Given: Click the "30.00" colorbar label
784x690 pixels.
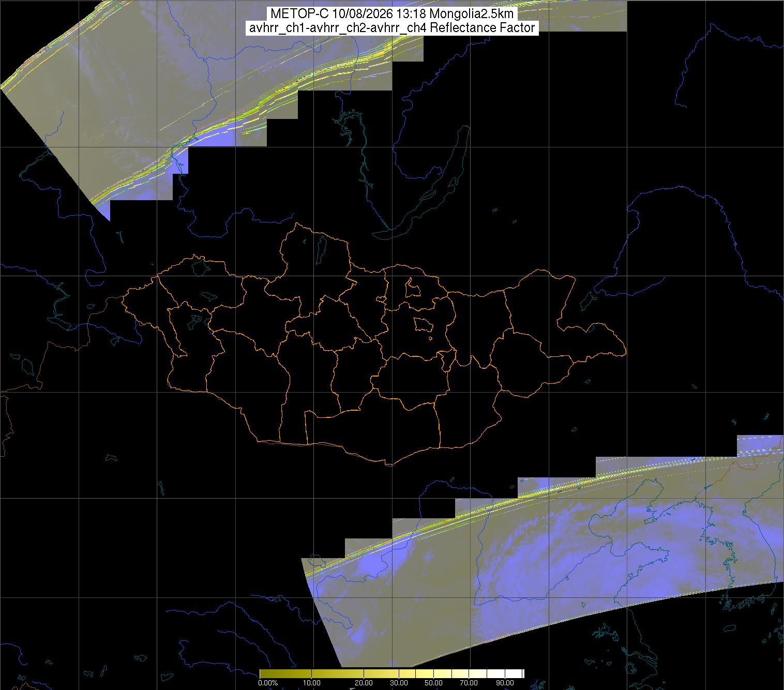Looking at the screenshot, I should [x=399, y=683].
